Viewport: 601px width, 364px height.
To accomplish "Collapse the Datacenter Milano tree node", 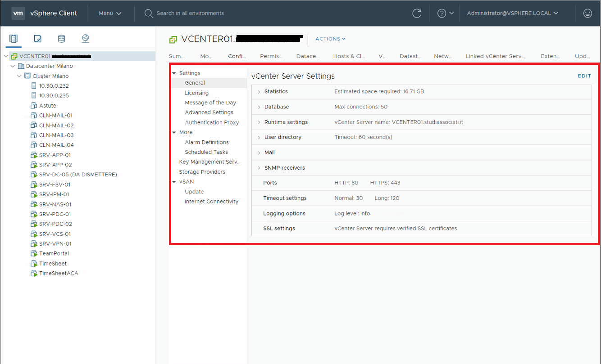I will [13, 66].
